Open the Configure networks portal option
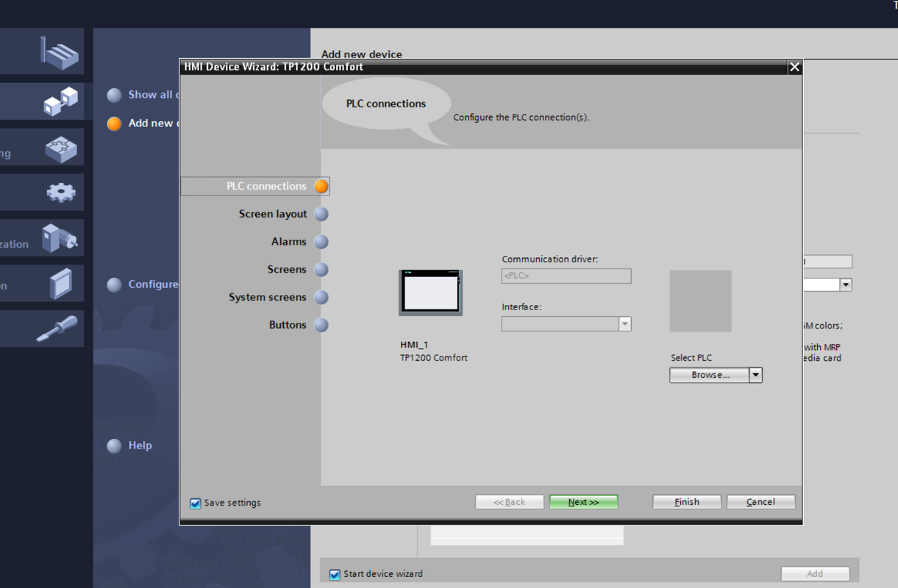Viewport: 898px width, 588px height. pyautogui.click(x=153, y=284)
